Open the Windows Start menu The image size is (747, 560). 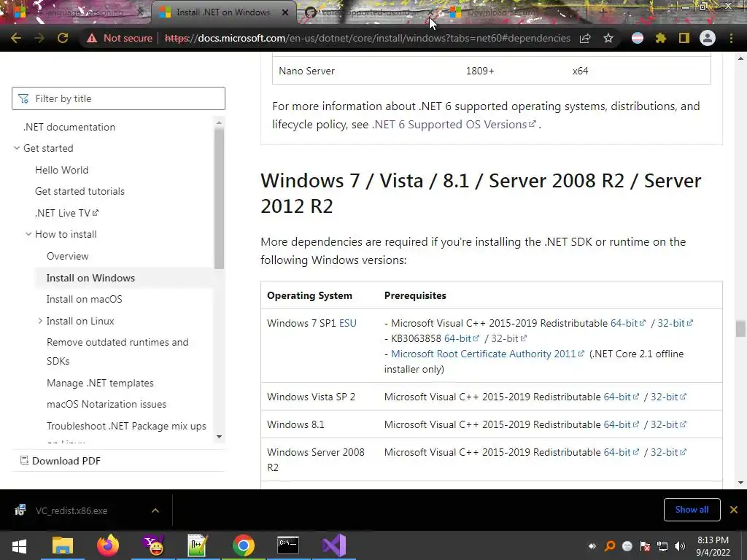tap(19, 545)
